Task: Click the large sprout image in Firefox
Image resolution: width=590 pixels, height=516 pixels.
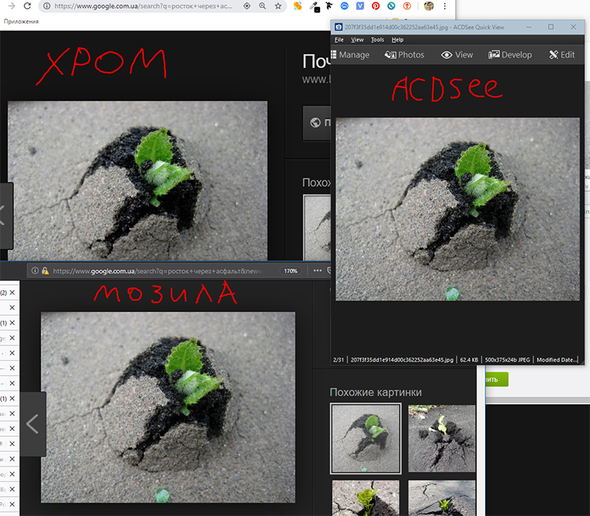Action: pyautogui.click(x=168, y=407)
